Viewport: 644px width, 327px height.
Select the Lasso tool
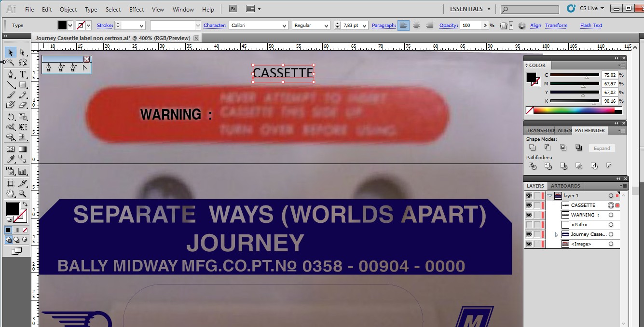click(x=23, y=63)
